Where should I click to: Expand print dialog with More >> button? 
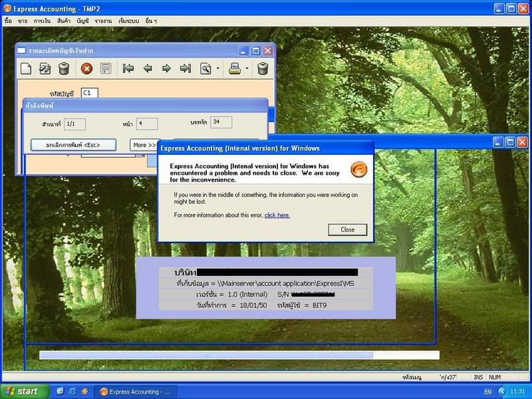click(144, 145)
